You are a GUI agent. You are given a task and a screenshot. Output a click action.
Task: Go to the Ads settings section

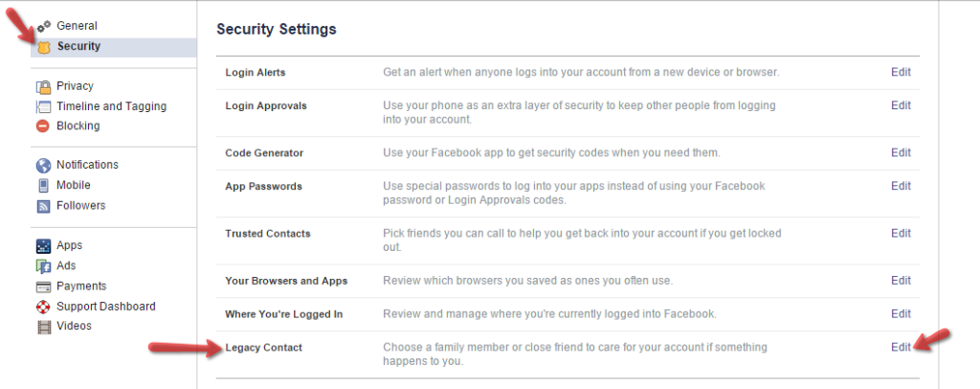[66, 265]
